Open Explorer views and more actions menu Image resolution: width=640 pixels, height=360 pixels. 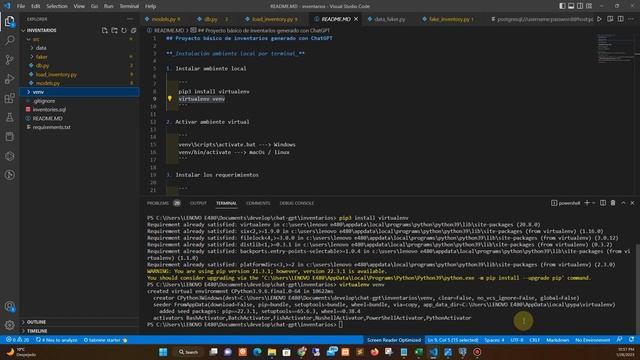click(x=130, y=19)
